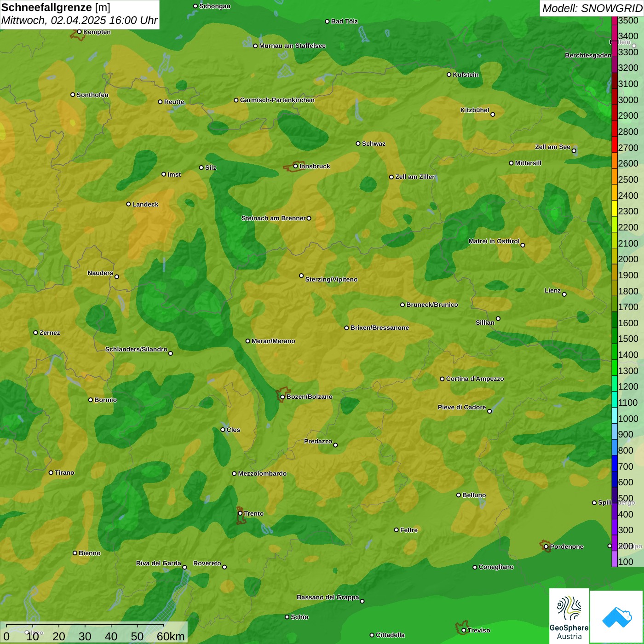Click the Zell am See location dot
644x644 pixels.
point(574,151)
